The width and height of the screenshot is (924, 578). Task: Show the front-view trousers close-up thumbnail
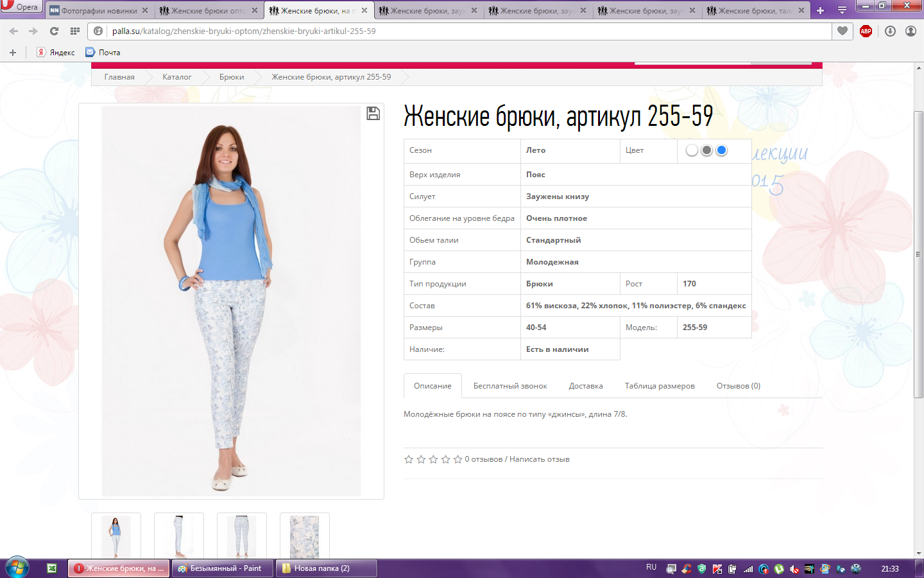click(x=242, y=537)
